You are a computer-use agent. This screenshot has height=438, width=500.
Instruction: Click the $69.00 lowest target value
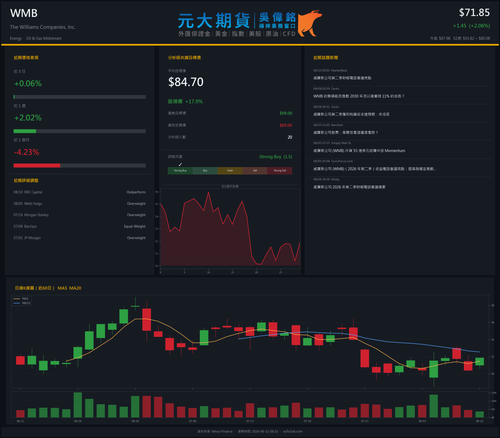point(286,125)
